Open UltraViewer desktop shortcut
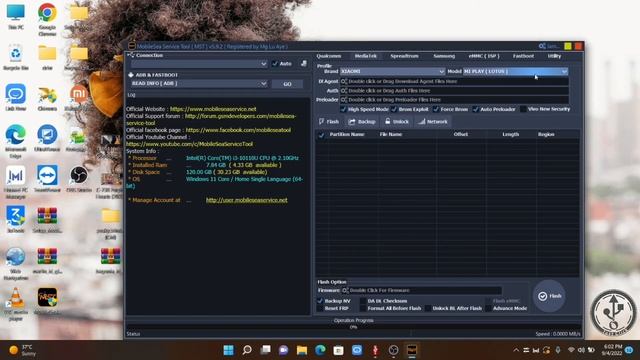Viewport: 640px width, 360px height. click(x=47, y=139)
